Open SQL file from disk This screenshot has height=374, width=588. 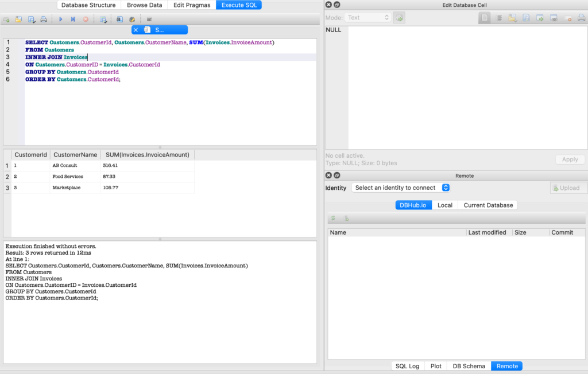(18, 20)
